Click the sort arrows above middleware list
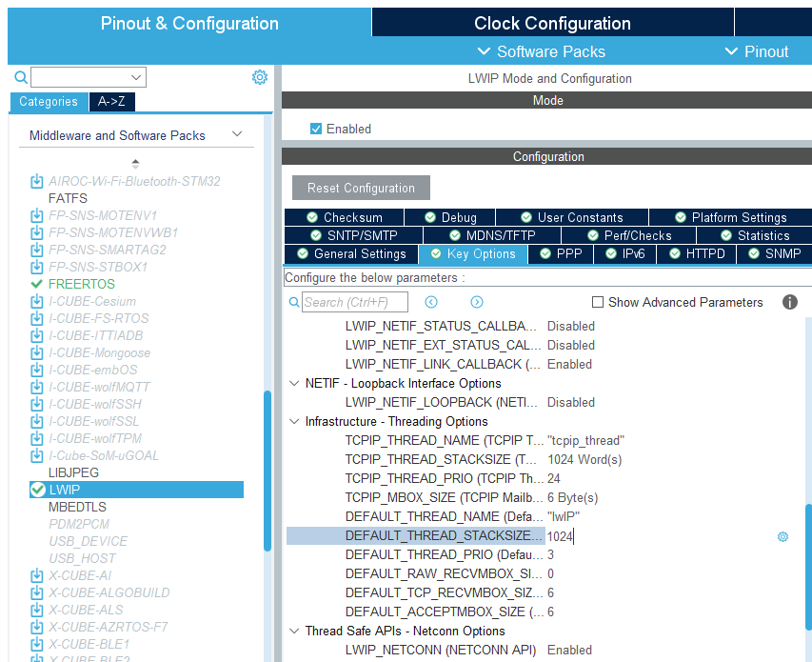812x662 pixels. pos(136,164)
